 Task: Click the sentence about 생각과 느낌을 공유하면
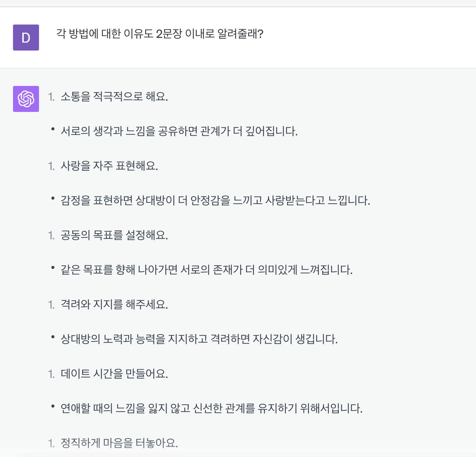(x=179, y=131)
